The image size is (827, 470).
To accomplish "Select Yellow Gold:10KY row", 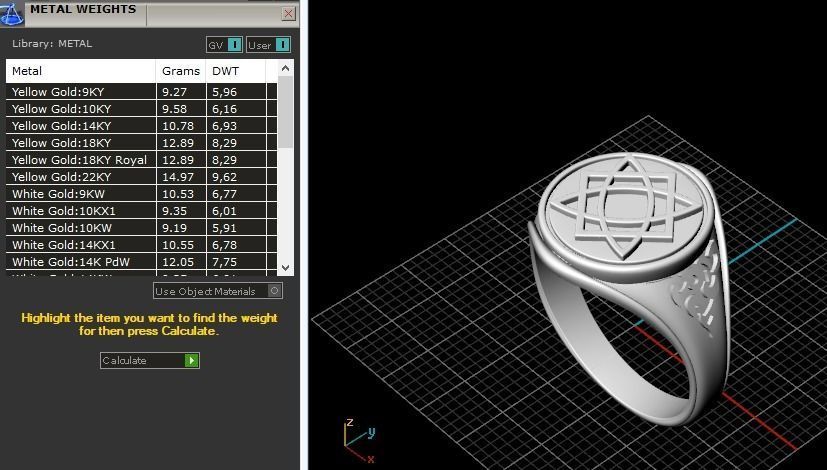I will coord(141,109).
